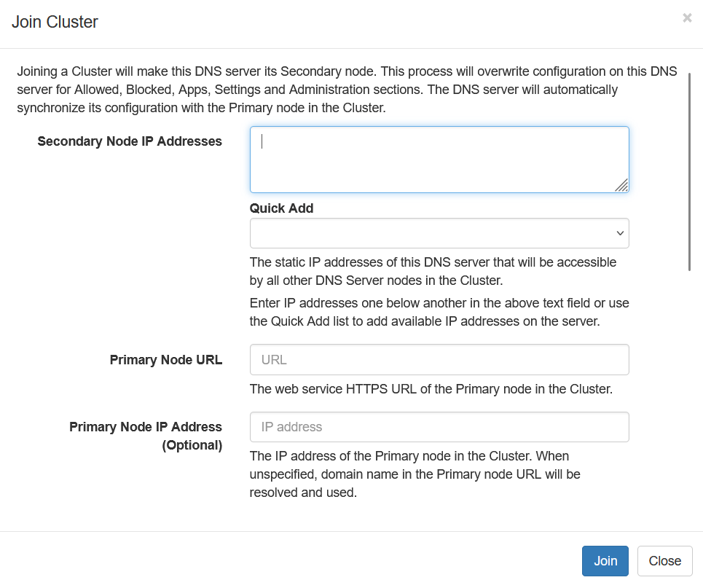The width and height of the screenshot is (703, 588).
Task: Click the "Secondary Node IP Addresses" label
Action: (x=130, y=141)
